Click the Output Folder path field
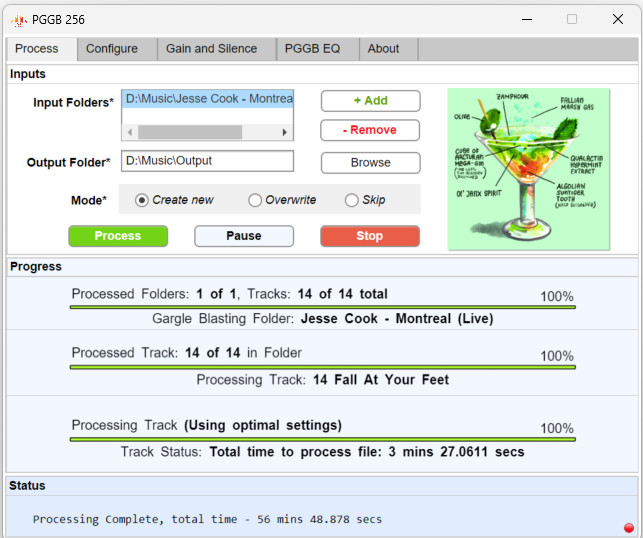Viewport: 643px width, 538px height. [x=207, y=161]
